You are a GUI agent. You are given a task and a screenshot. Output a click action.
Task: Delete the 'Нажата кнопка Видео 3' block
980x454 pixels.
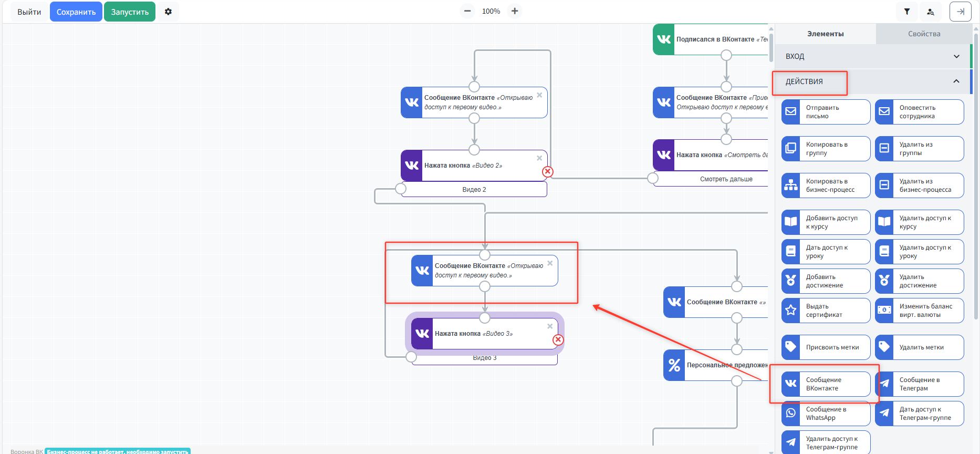(550, 326)
